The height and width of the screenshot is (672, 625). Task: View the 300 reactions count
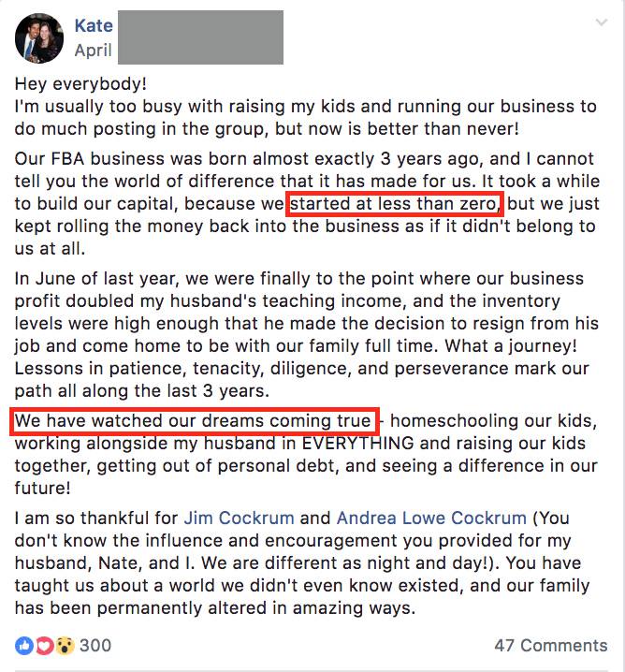pos(95,646)
